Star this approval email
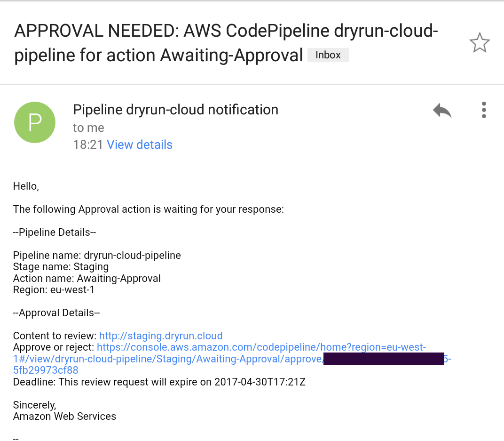 [x=480, y=43]
